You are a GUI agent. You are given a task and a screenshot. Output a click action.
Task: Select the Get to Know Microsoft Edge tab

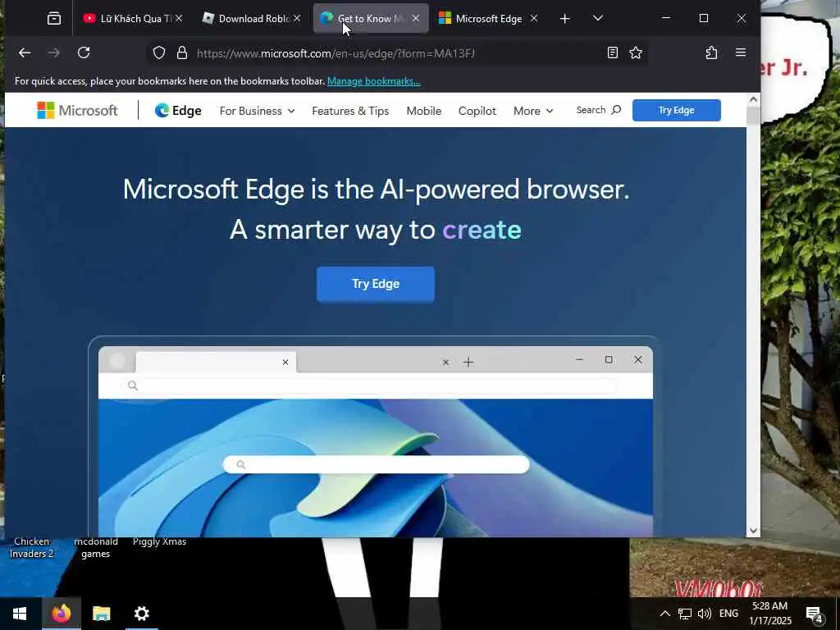click(x=371, y=19)
